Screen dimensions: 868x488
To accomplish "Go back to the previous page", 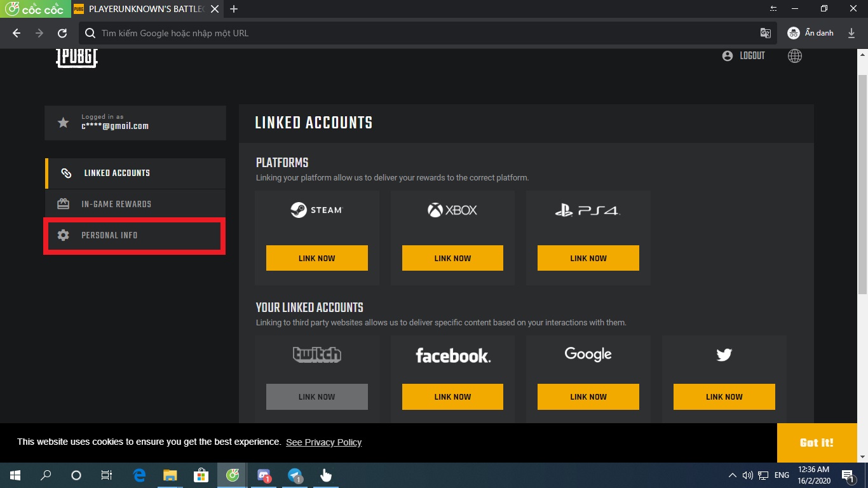I will tap(17, 33).
